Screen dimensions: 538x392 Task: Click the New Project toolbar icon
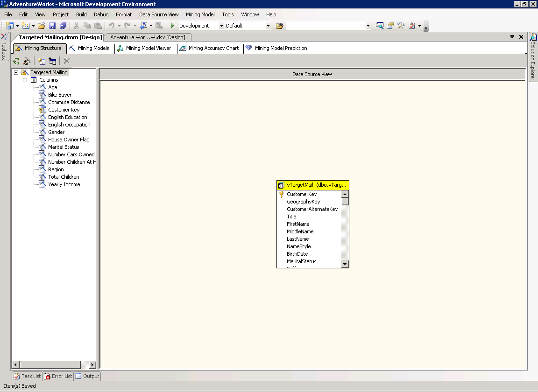pyautogui.click(x=10, y=26)
